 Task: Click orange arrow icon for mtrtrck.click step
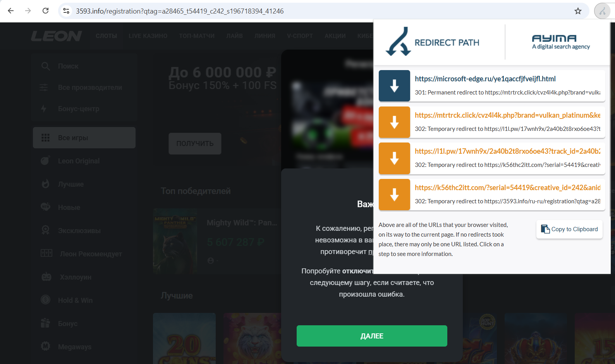[394, 122]
